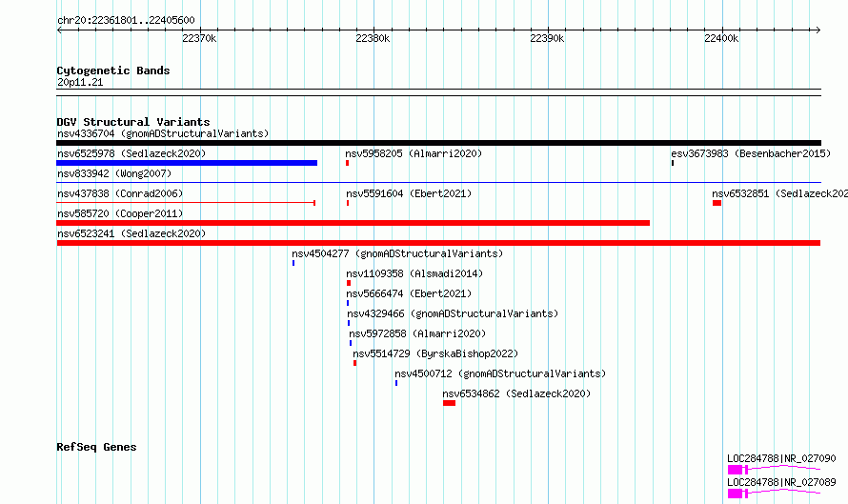Open the nsv1109358 (Alsmadi2014) label
Viewport: 848px width, 504px height.
pyautogui.click(x=414, y=273)
